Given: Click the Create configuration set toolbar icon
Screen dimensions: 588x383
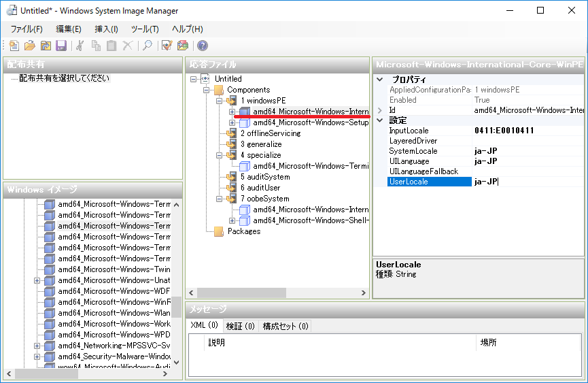Looking at the screenshot, I should click(183, 46).
